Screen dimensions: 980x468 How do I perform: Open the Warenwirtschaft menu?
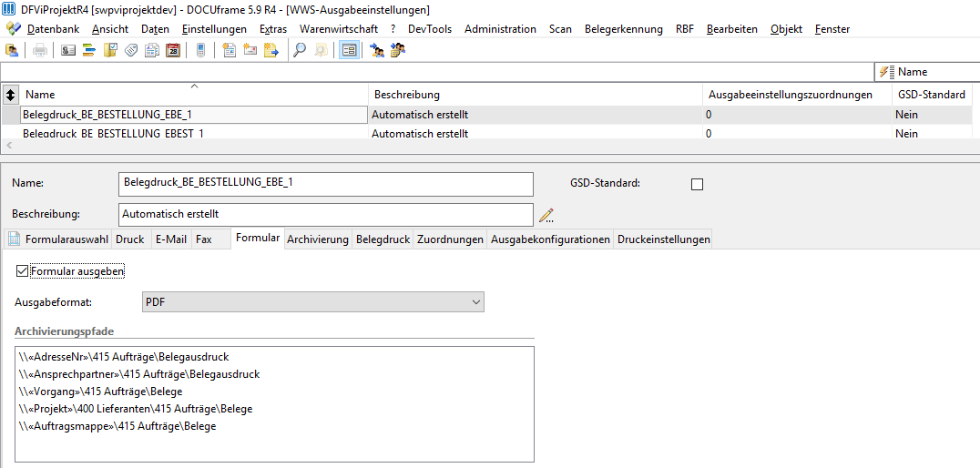[x=339, y=29]
